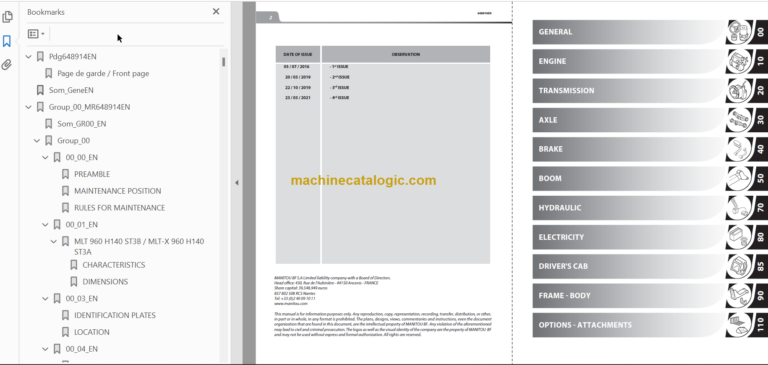Screen dimensions: 768x365
Task: Open the AXLE section tab
Action: 630,120
